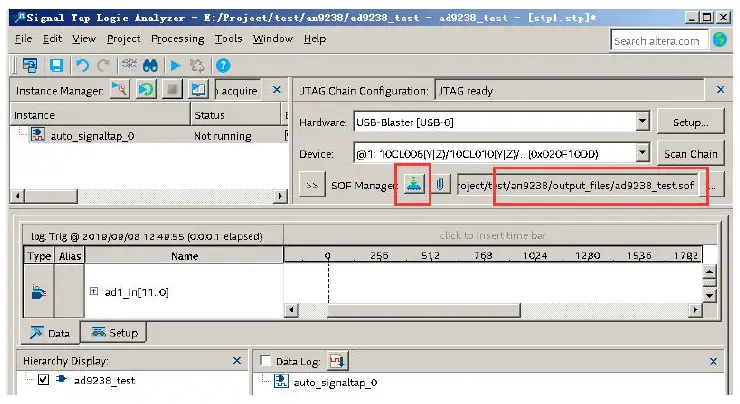Screen dimensions: 740x404
Task: Click the Run Analysis icon in Instance Manager
Action: click(x=120, y=89)
